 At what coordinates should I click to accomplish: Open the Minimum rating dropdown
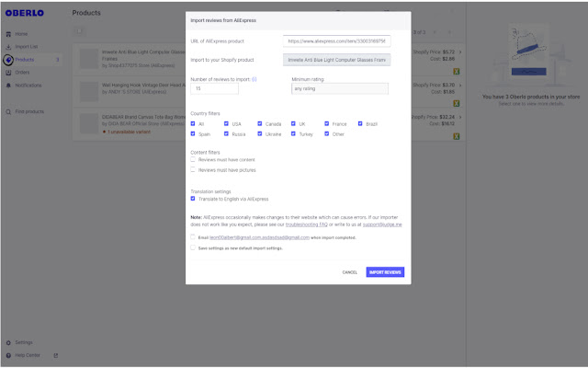(340, 89)
